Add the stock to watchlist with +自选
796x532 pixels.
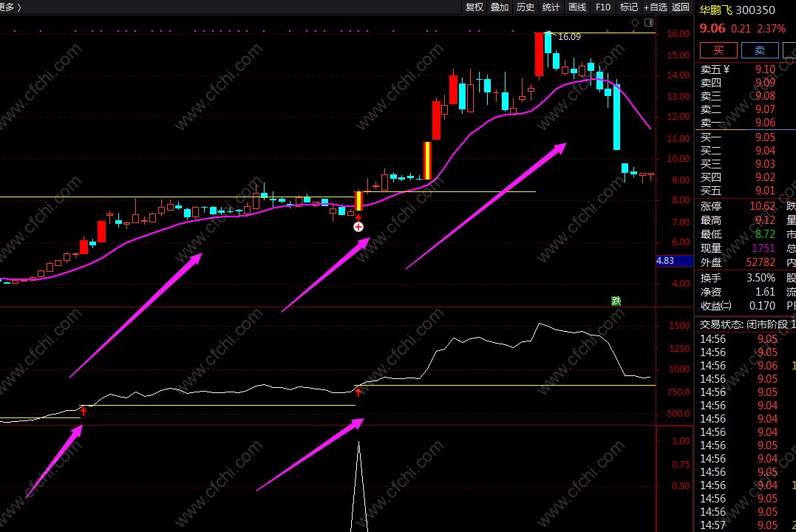pyautogui.click(x=656, y=7)
